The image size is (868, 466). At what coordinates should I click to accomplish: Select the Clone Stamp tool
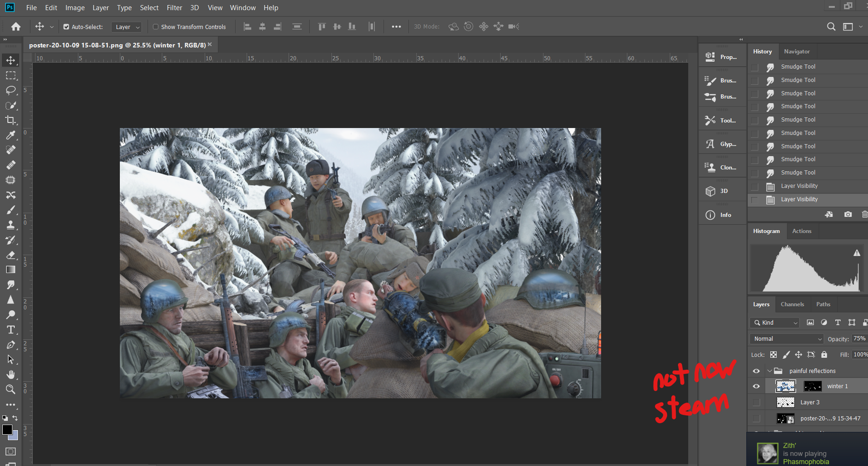(x=11, y=225)
